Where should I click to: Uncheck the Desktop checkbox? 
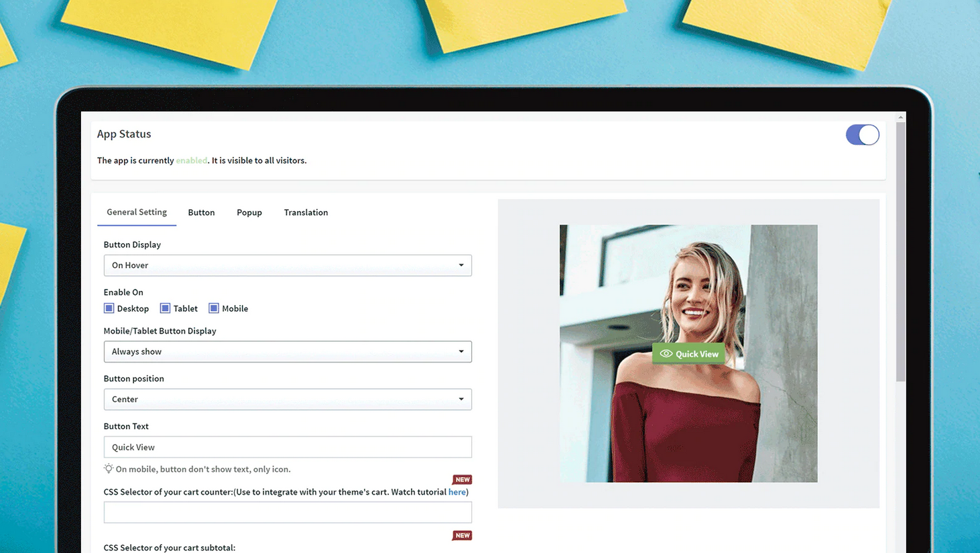click(x=109, y=308)
